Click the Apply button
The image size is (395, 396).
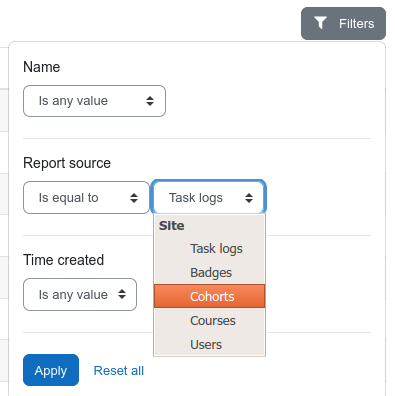(51, 370)
